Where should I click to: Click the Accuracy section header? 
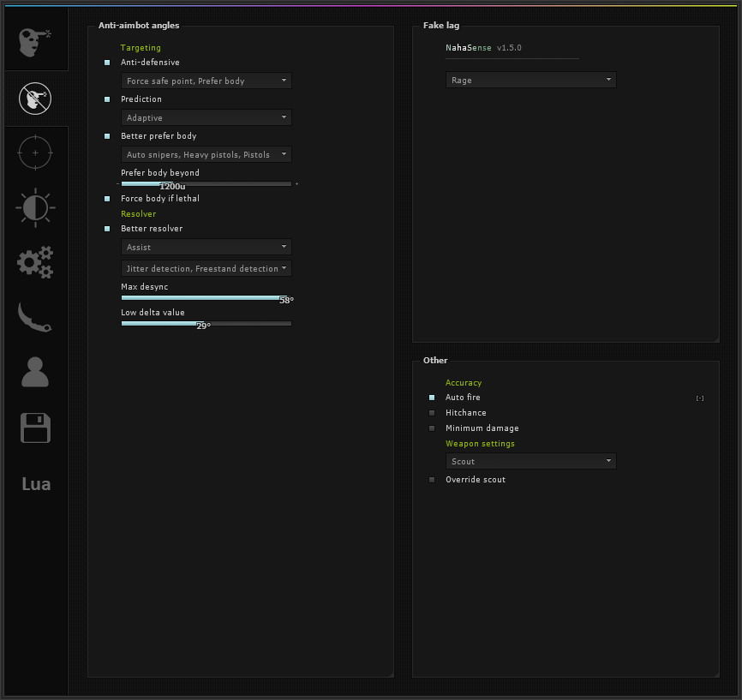click(464, 382)
